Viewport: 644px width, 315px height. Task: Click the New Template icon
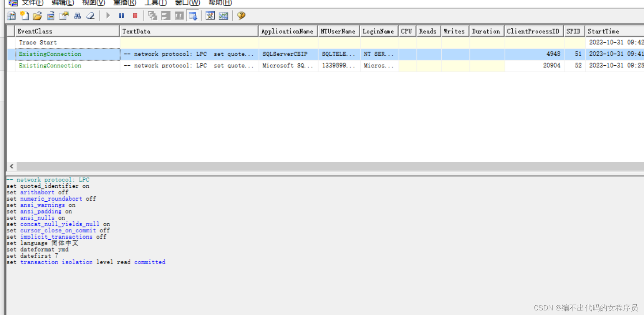[25, 16]
